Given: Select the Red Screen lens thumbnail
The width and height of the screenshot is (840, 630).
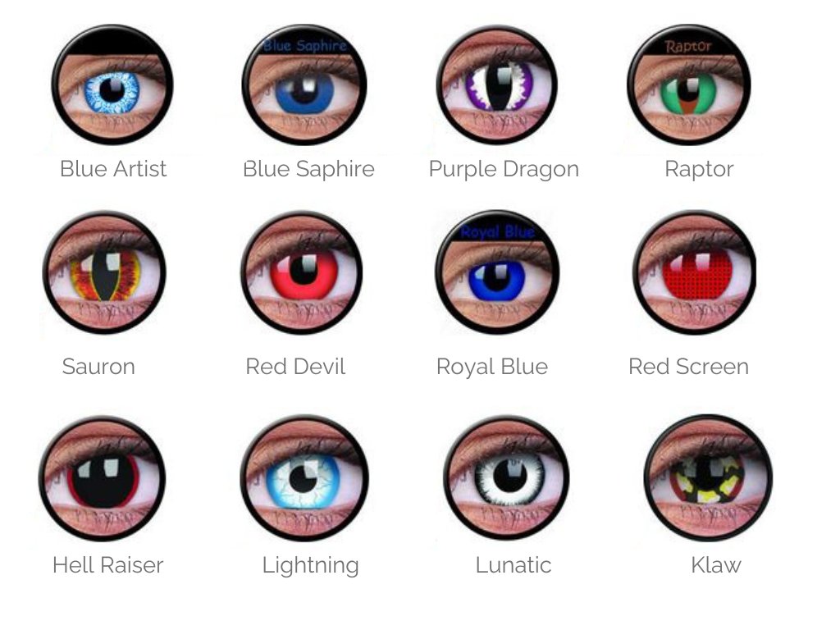Looking at the screenshot, I should pos(694,272).
